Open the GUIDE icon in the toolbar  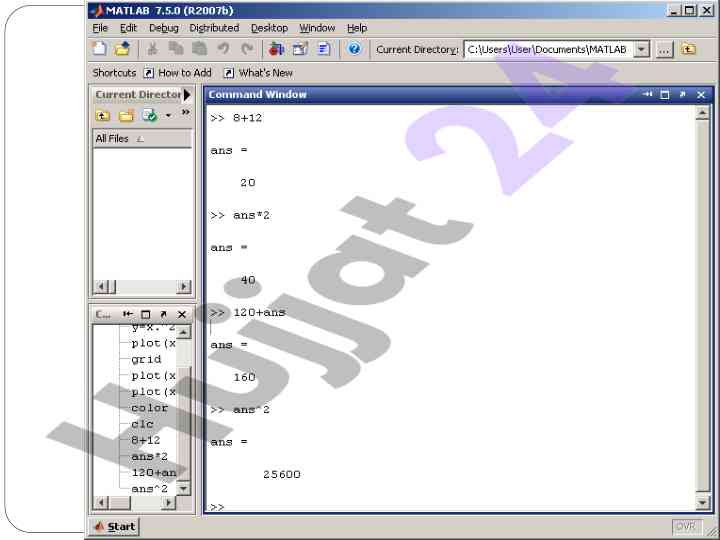300,49
